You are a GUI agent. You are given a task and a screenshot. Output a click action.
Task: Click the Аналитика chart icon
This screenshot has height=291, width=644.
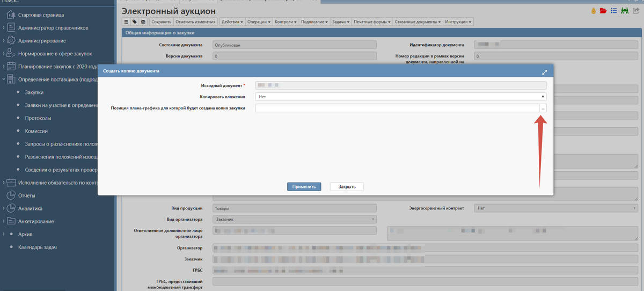pyautogui.click(x=11, y=208)
